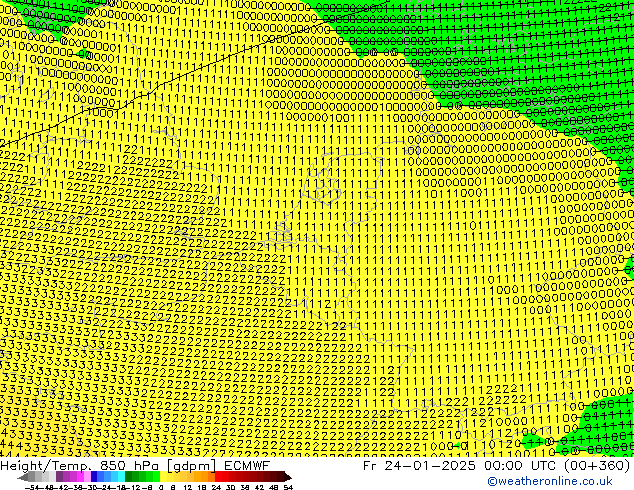The height and width of the screenshot is (490, 634).
Task: Click the '24' label on the legend scale
Action: 216,487
